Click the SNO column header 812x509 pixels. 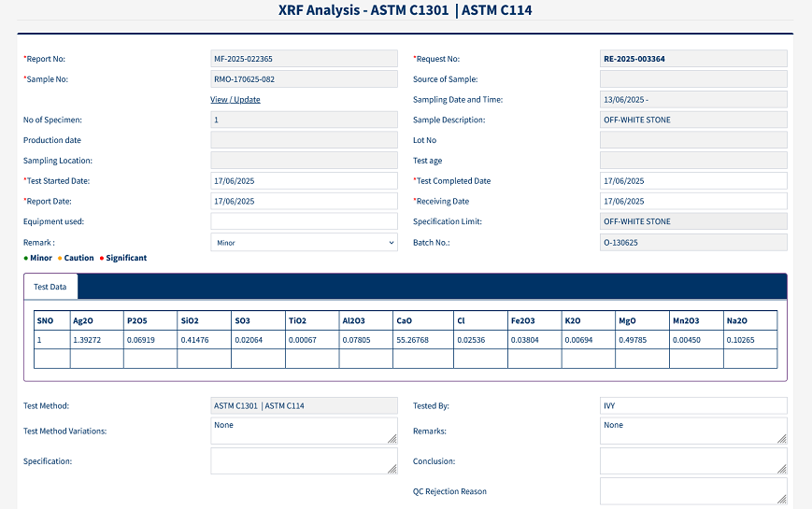(51, 320)
